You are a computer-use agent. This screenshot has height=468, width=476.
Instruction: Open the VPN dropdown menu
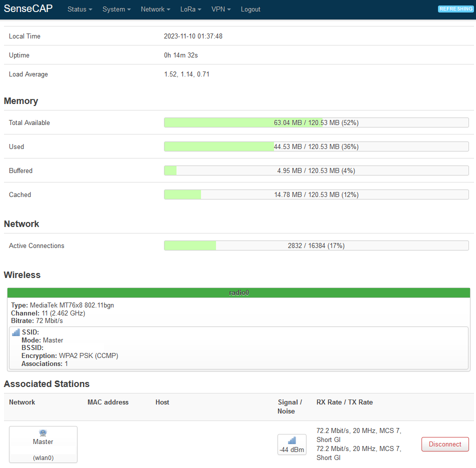(x=221, y=9)
